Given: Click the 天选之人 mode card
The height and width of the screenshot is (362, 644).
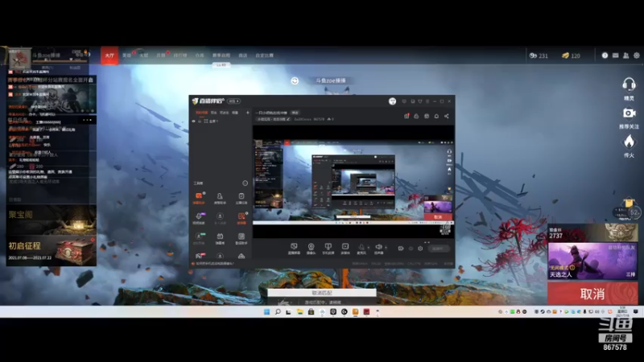Looking at the screenshot, I should [x=592, y=261].
